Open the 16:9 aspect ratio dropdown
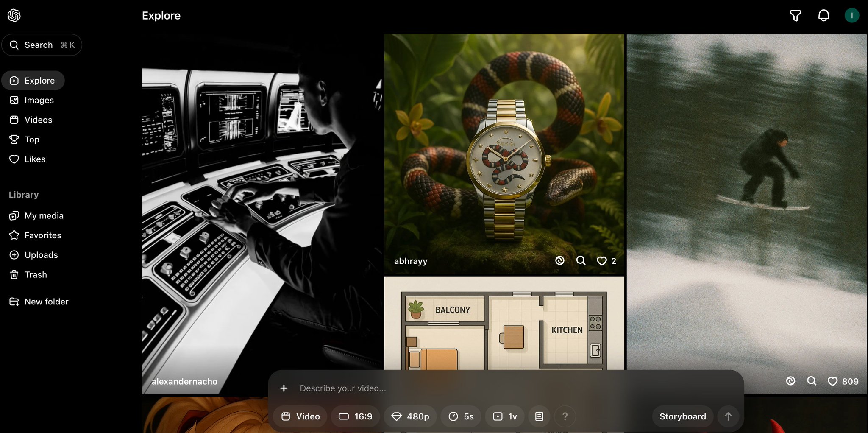This screenshot has height=433, width=868. pyautogui.click(x=355, y=416)
